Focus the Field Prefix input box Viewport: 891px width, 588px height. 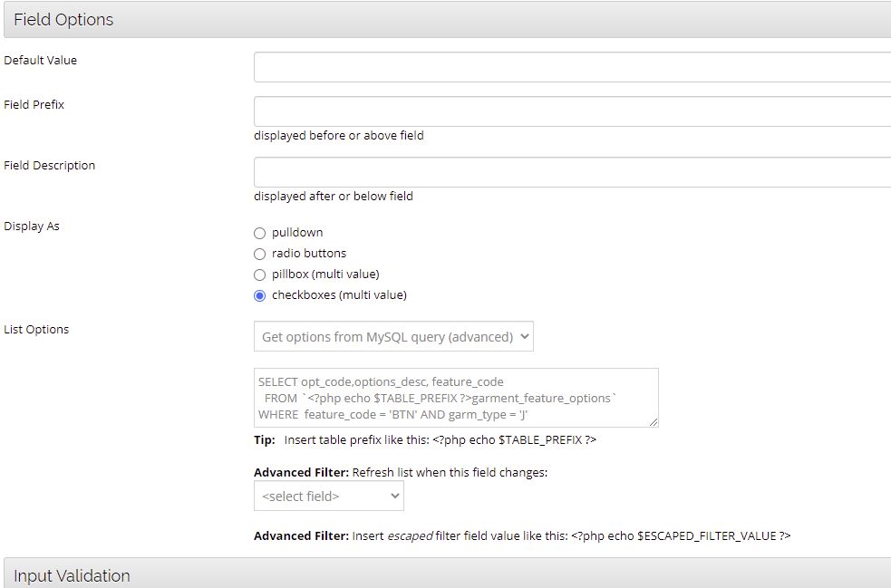tap(571, 111)
